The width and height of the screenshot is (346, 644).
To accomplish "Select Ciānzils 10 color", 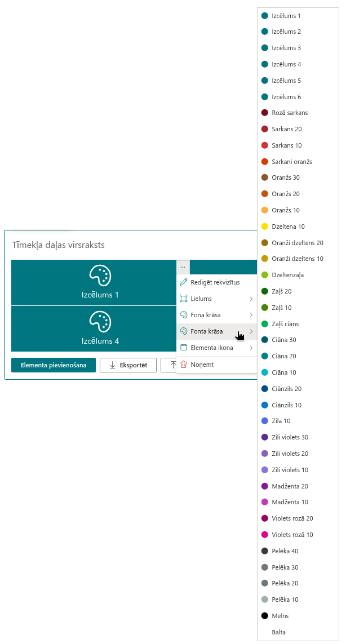I will click(298, 405).
